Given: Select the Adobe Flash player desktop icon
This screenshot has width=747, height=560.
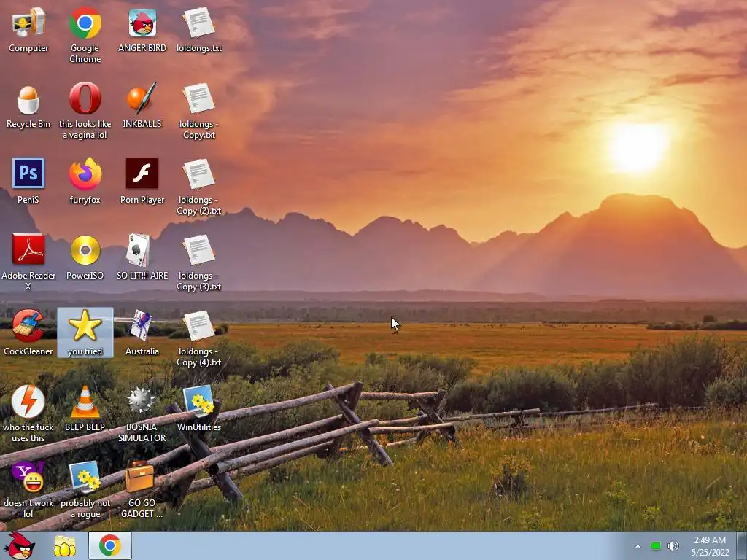Looking at the screenshot, I should pyautogui.click(x=142, y=182).
